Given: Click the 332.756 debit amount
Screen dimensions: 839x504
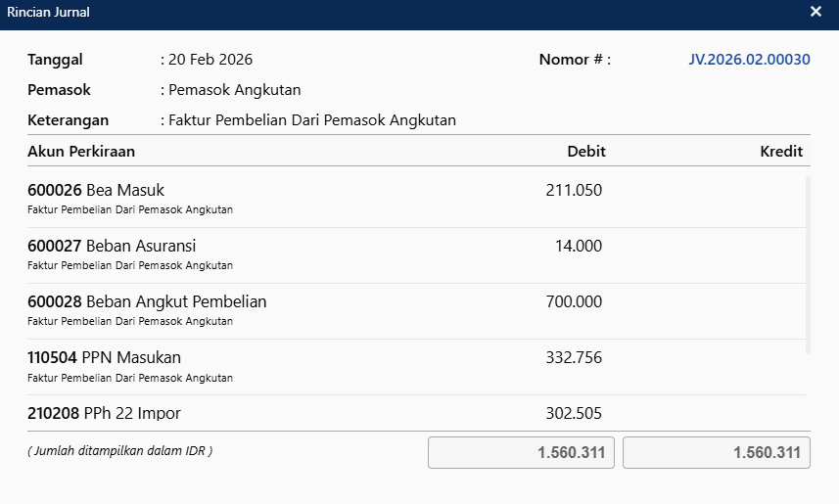Looking at the screenshot, I should (574, 358).
